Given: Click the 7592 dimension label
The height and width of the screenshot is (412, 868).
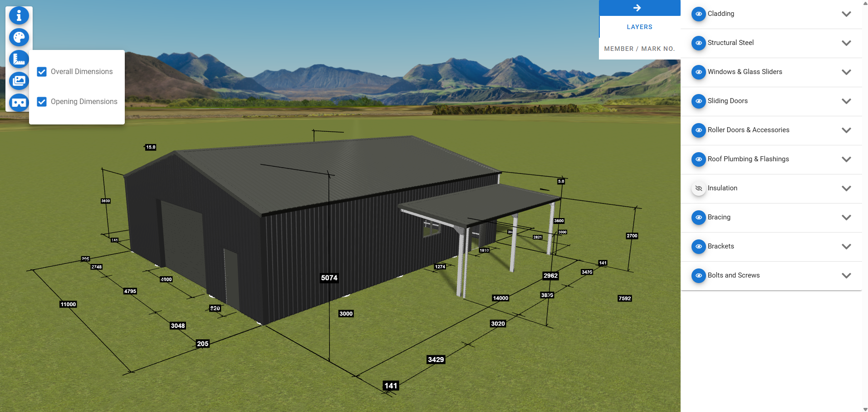Looking at the screenshot, I should pyautogui.click(x=624, y=298).
